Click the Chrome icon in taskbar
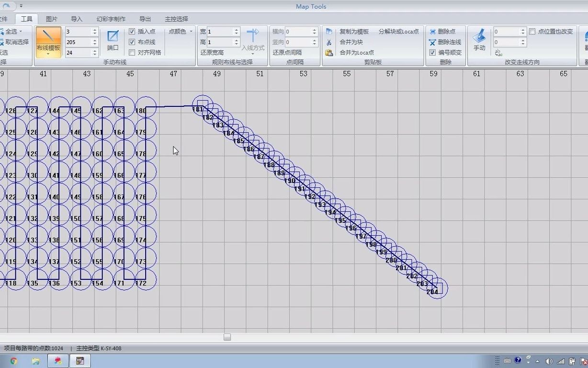The width and height of the screenshot is (588, 368). (13, 361)
